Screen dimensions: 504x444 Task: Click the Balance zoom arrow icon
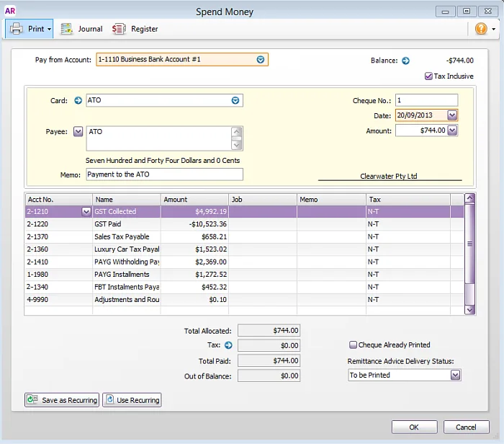[x=405, y=61]
